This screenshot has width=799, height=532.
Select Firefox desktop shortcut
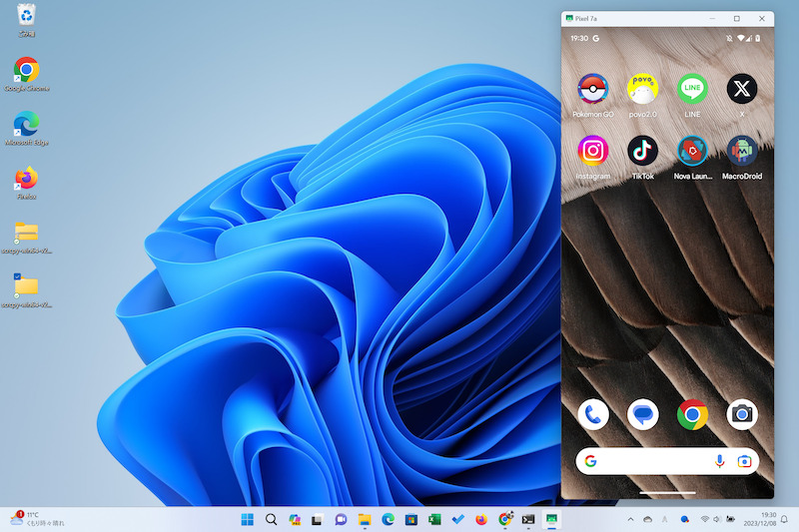[26, 179]
